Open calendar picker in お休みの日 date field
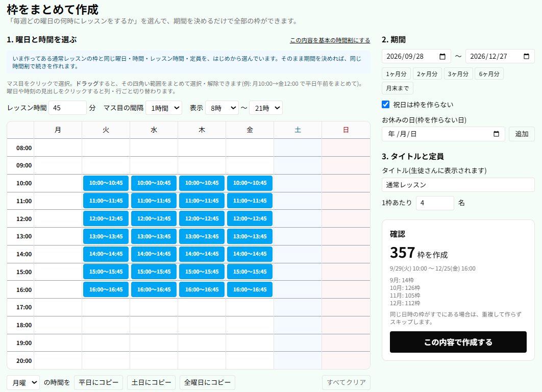Screen dimensions: 542x392 497,134
